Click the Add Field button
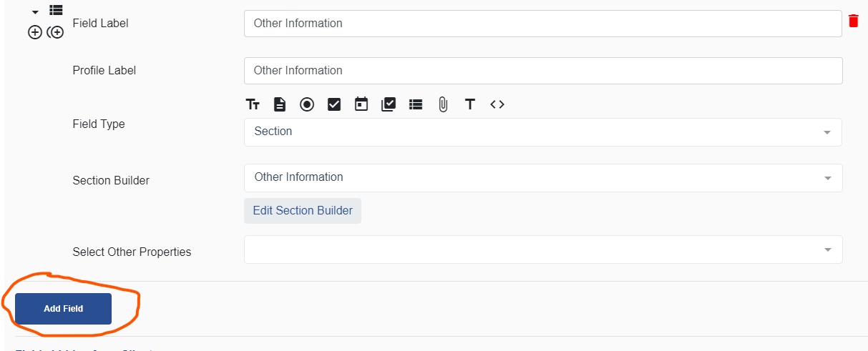The height and width of the screenshot is (351, 868). 64,309
